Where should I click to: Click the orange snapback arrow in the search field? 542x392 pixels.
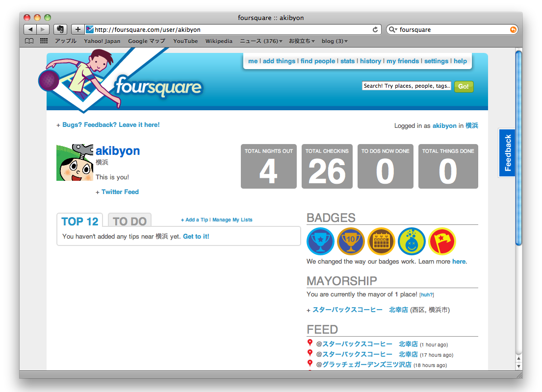513,30
